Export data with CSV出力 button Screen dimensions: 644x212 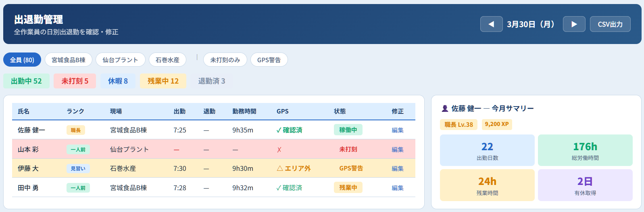tap(610, 24)
